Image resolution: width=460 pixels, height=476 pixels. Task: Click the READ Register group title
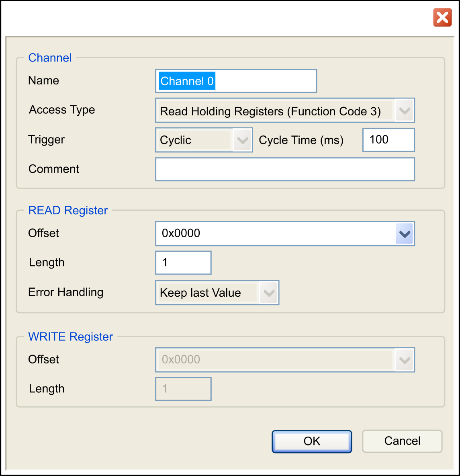click(x=67, y=210)
